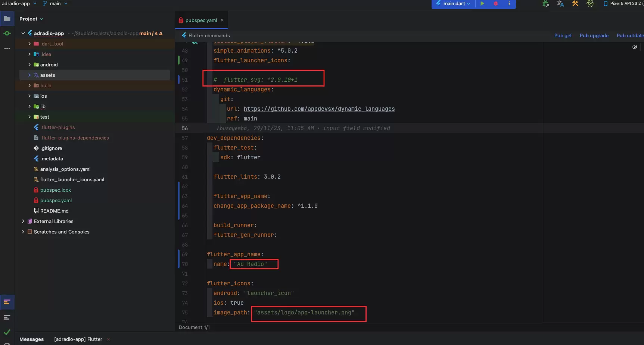Click the translate language icon in toolbar
The height and width of the screenshot is (345, 644).
click(560, 4)
